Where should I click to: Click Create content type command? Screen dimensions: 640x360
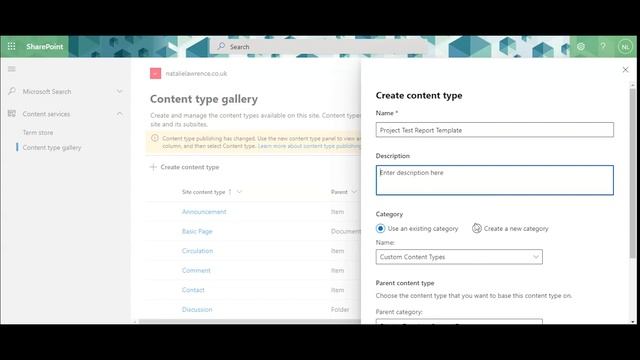point(190,167)
